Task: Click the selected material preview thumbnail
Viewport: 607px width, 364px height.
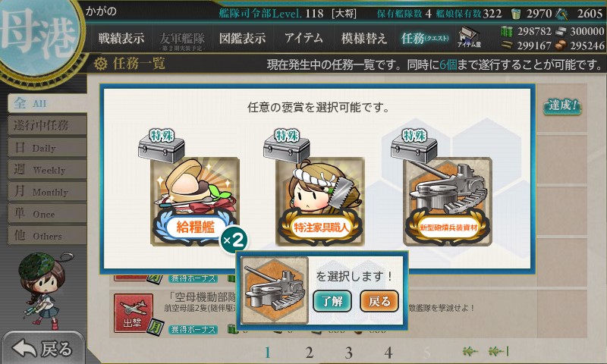Action: click(275, 290)
